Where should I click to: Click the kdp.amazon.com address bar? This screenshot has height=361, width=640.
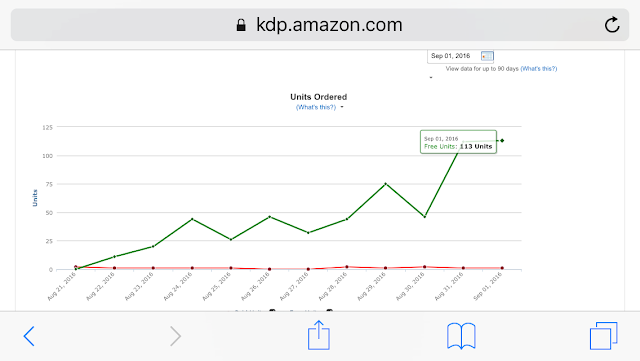click(320, 25)
